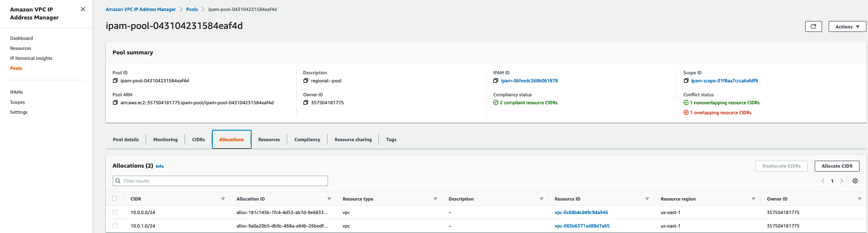Copy the Pool ARN value
Screen dimensions: 868x233
(x=115, y=103)
